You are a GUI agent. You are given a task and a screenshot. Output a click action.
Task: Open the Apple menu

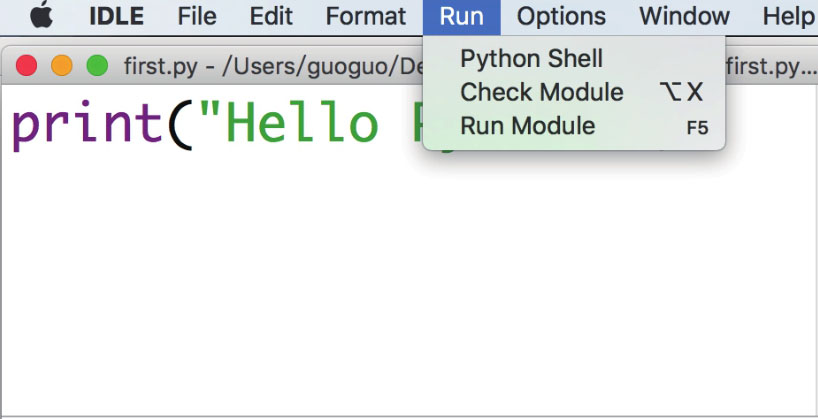click(x=42, y=15)
